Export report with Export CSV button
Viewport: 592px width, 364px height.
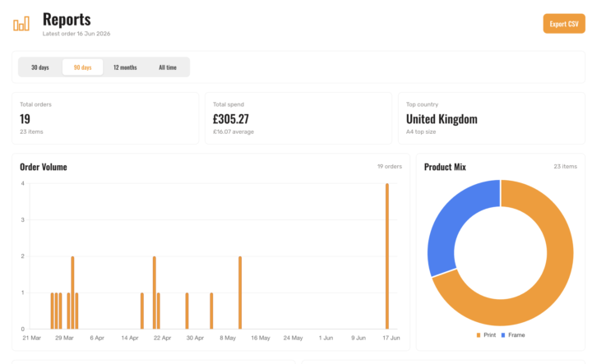564,24
